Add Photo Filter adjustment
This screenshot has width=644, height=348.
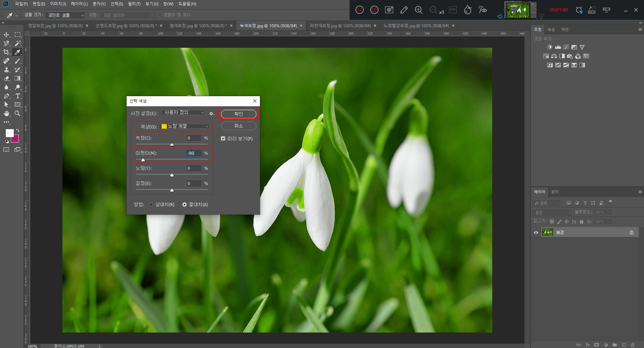point(570,56)
